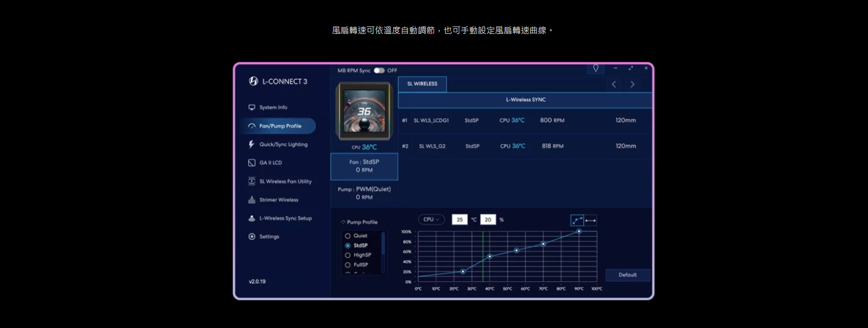Select the Quiet pump profile
The width and height of the screenshot is (868, 328).
(x=348, y=236)
